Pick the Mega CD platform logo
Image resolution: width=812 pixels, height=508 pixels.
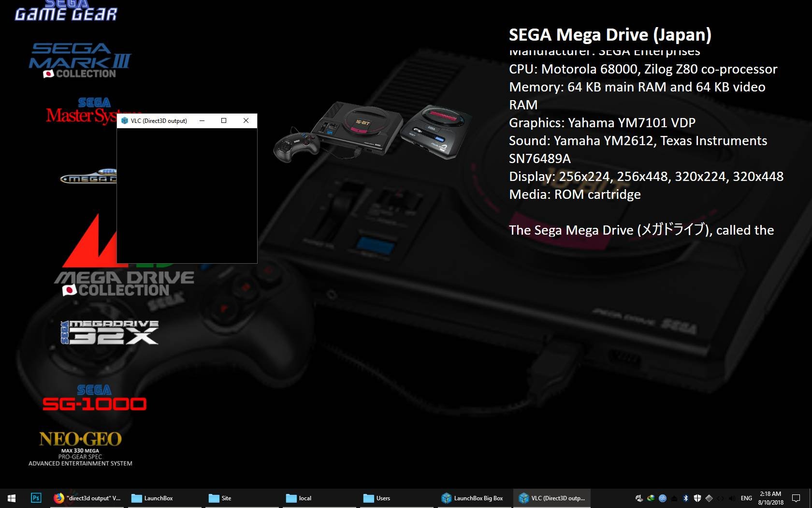point(88,177)
